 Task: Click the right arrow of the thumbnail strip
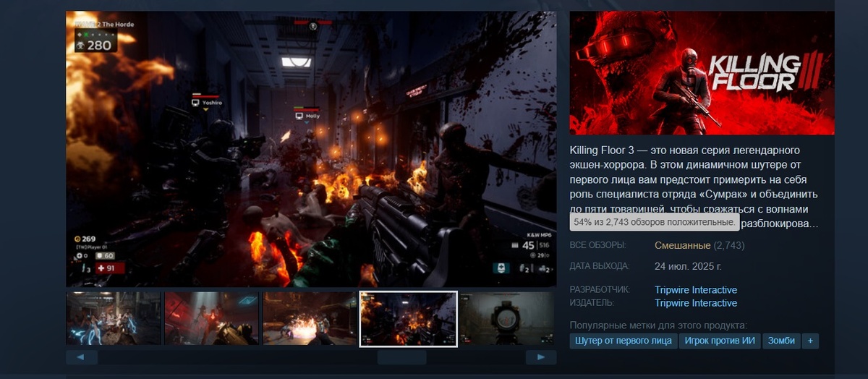tap(540, 357)
